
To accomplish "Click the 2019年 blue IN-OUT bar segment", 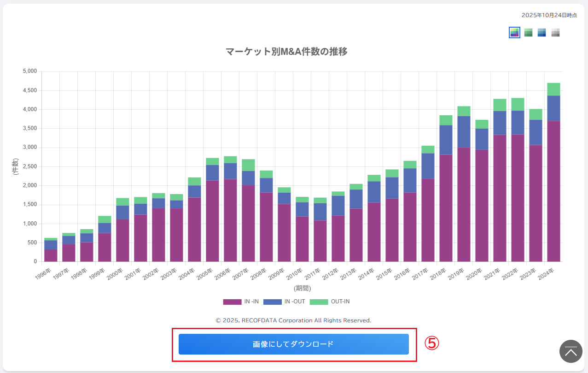I will pyautogui.click(x=464, y=132).
